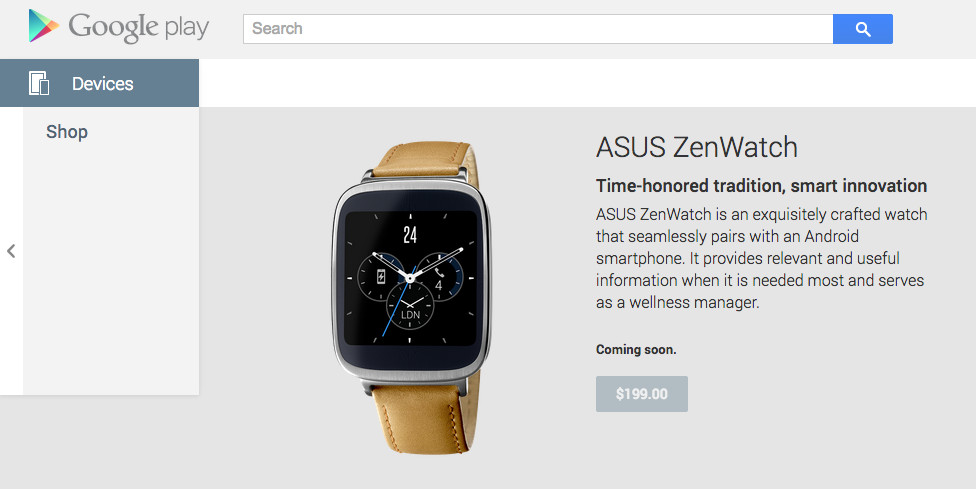The image size is (976, 489).
Task: Click the battery icon subdial on watch face
Action: tap(381, 277)
